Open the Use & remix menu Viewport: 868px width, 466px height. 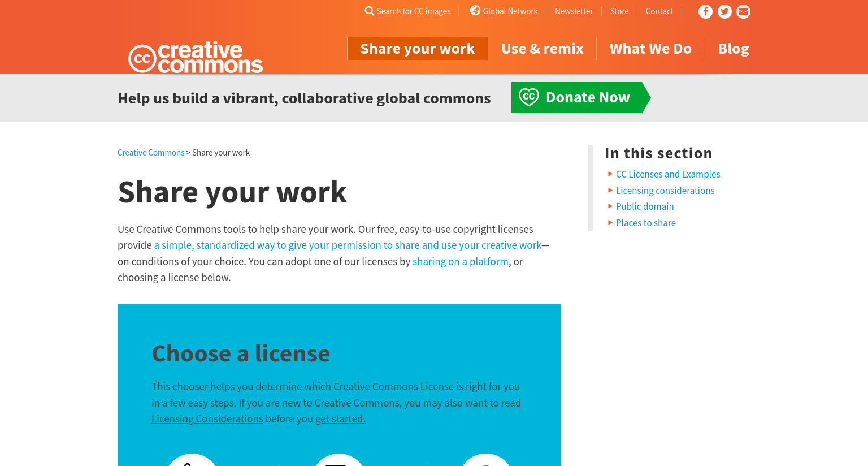[542, 49]
